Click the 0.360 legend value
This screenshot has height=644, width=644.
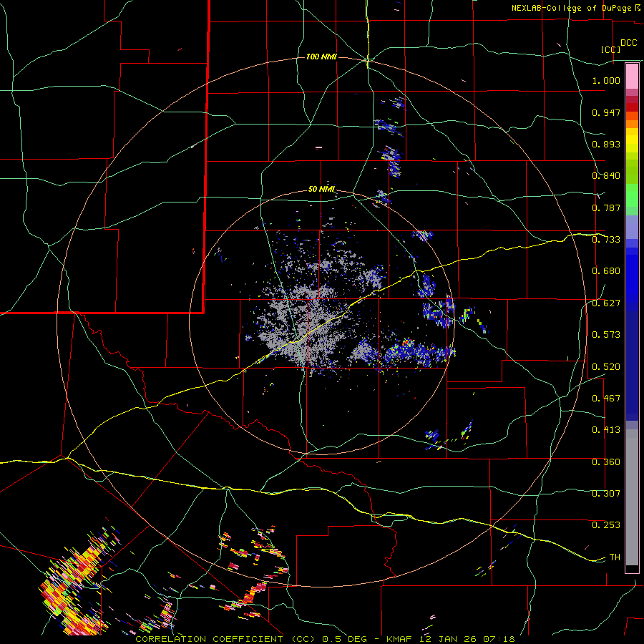coord(606,462)
